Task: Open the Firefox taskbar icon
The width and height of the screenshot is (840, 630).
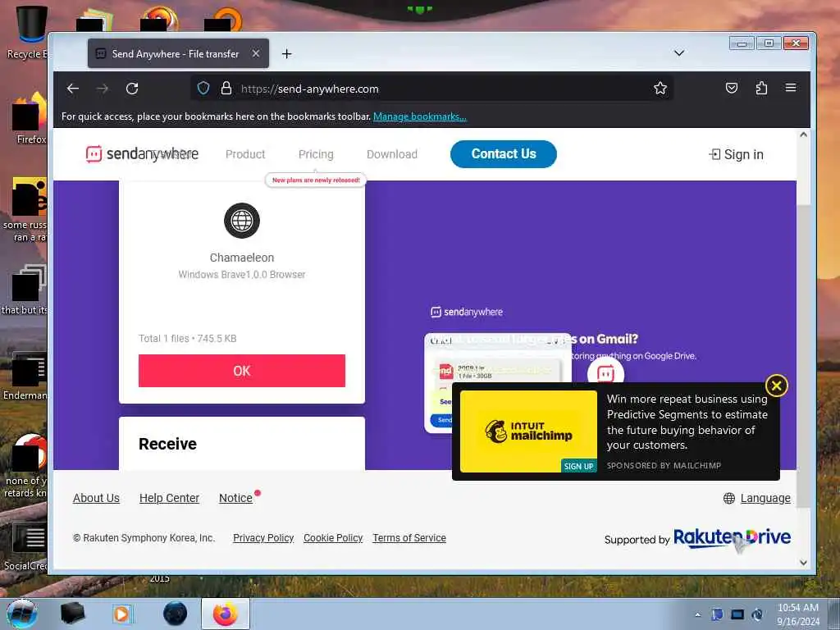Action: (226, 614)
